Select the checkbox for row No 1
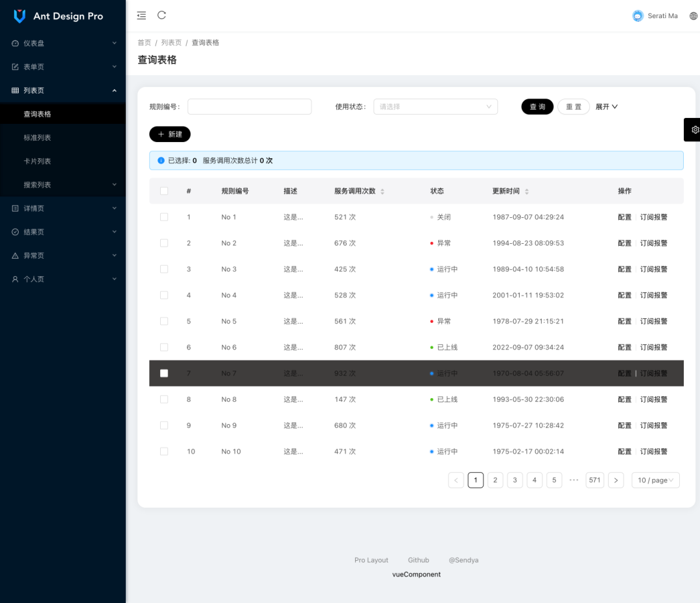 tap(164, 217)
